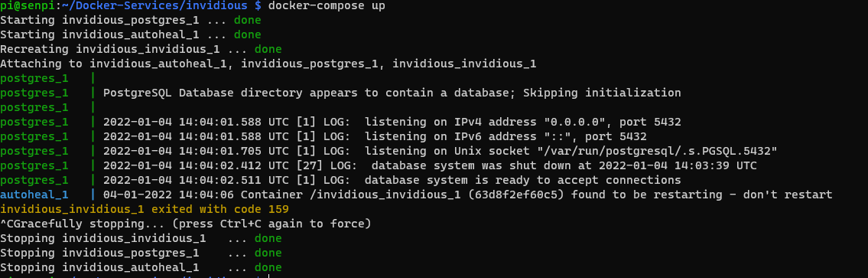The height and width of the screenshot is (278, 868).
Task: Click 'Stopping invidious_autoheal_1' line
Action: click(141, 267)
